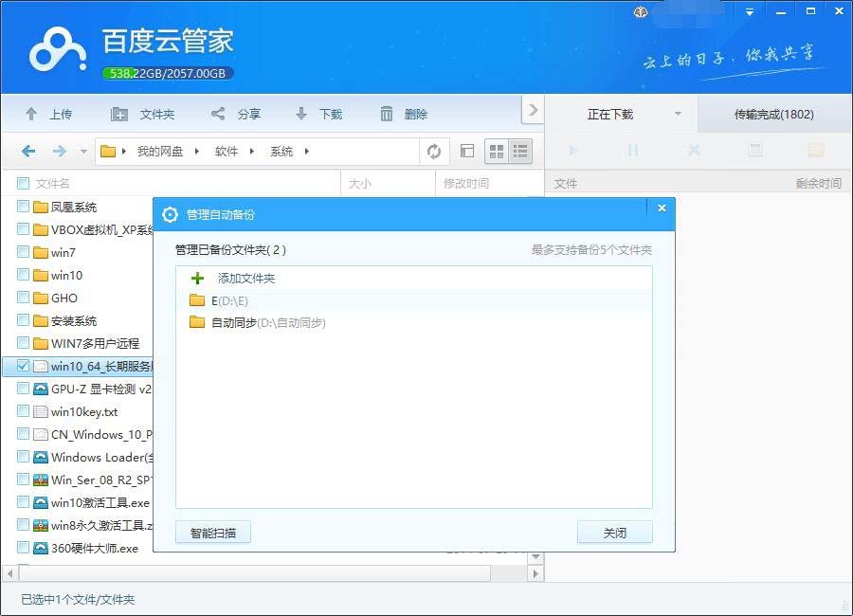The image size is (853, 616).
Task: Select the win10激活工具.exe file
Action: coord(91,502)
